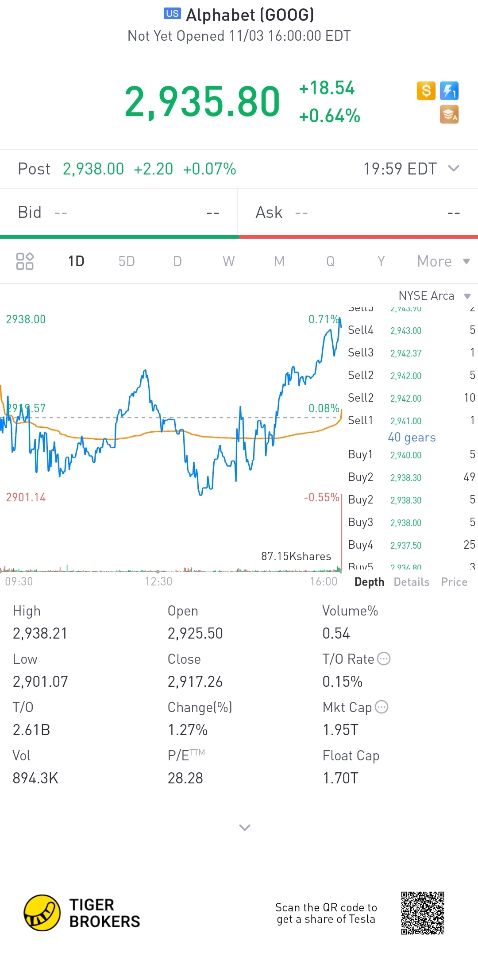Tap the 87.15Kshares volume label
478x980 pixels.
pos(296,556)
